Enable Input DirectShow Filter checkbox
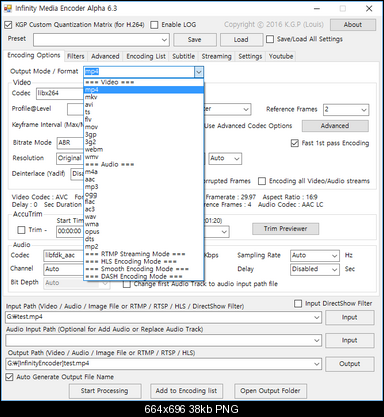384x417 pixels. pos(298,304)
